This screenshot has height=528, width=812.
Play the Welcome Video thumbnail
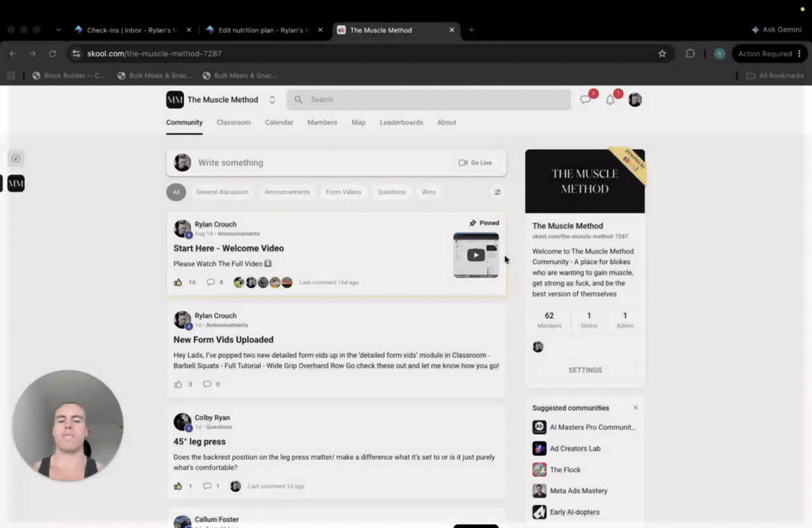click(x=476, y=255)
